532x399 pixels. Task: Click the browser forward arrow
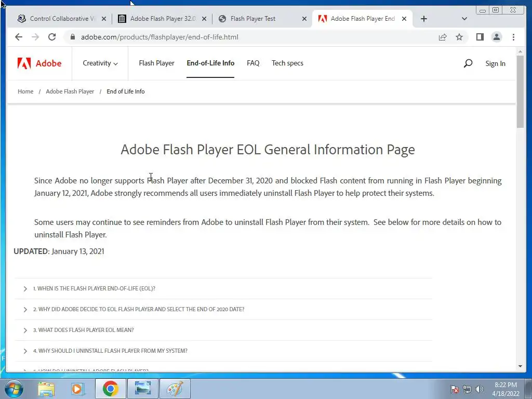(x=35, y=37)
